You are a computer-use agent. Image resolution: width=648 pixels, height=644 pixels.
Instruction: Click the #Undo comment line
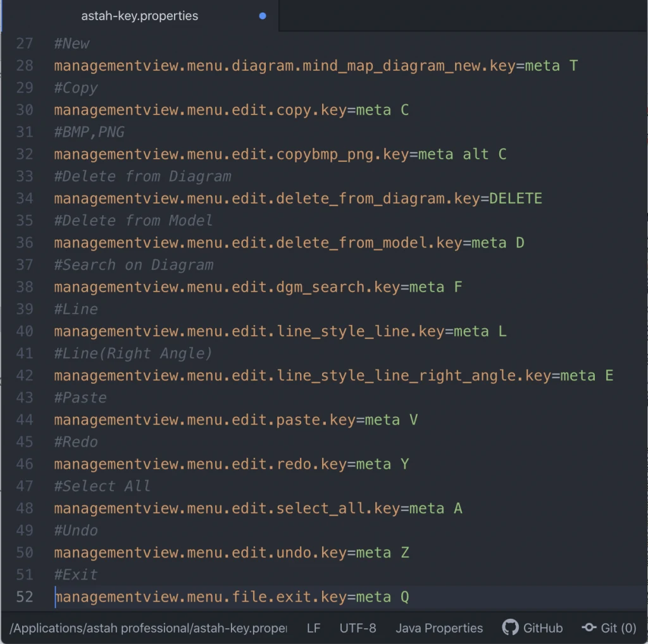[76, 530]
